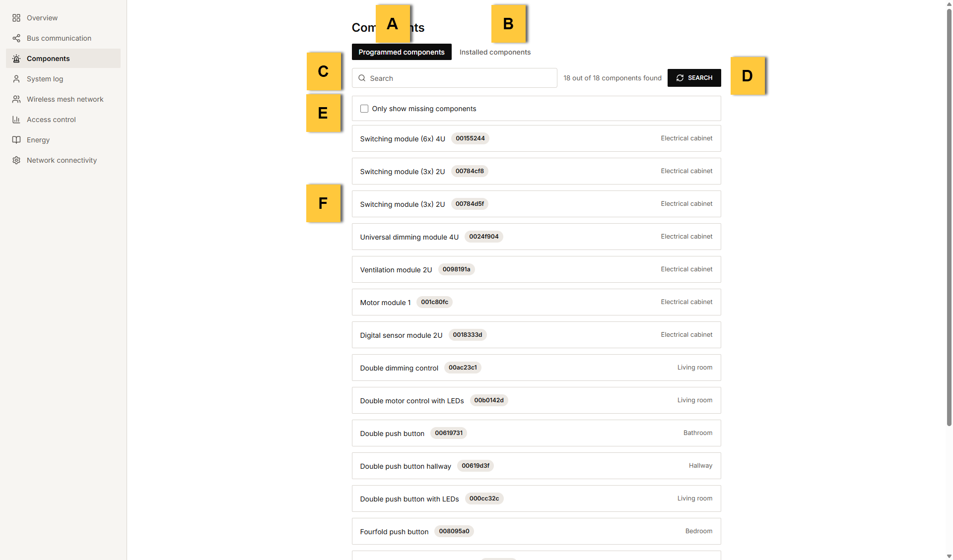Switch to Programmed components tab
The width and height of the screenshot is (953, 560).
(402, 52)
